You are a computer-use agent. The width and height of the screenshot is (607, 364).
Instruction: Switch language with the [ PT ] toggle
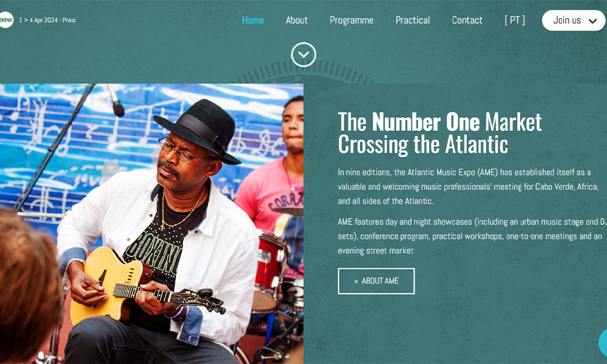(x=515, y=20)
